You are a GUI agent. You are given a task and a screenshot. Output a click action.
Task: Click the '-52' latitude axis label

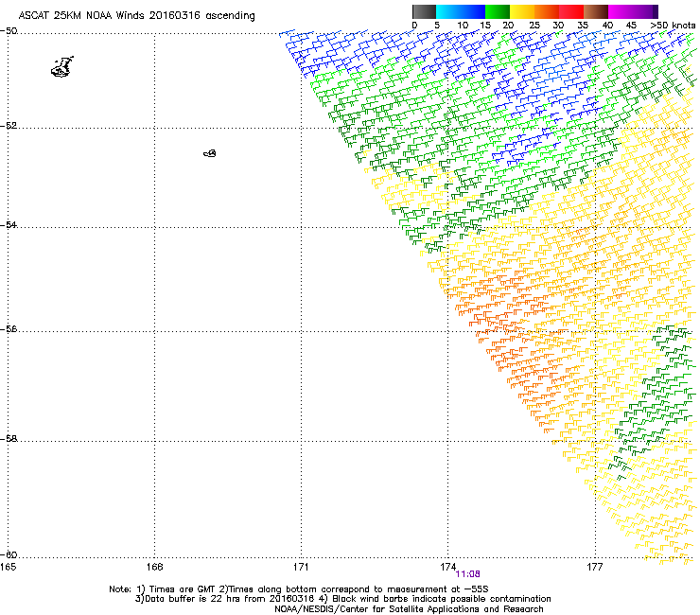point(9,126)
